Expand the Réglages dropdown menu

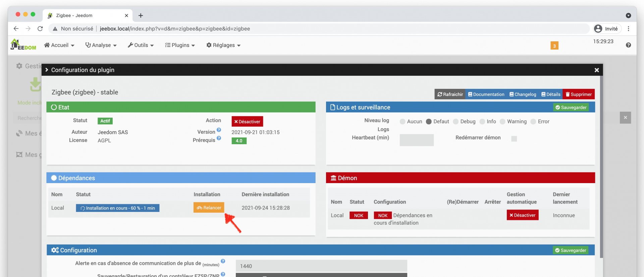223,45
